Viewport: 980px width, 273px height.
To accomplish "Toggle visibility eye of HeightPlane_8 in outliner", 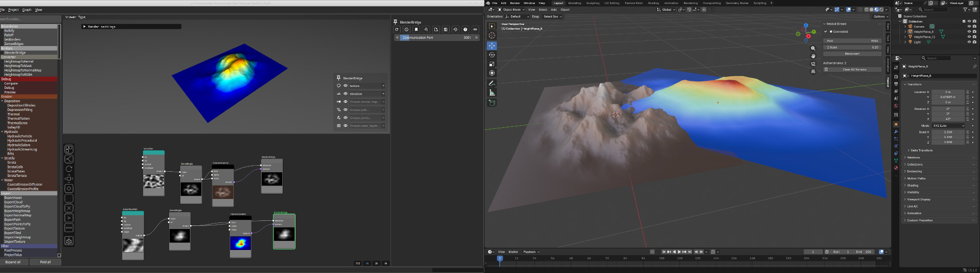I will 969,32.
